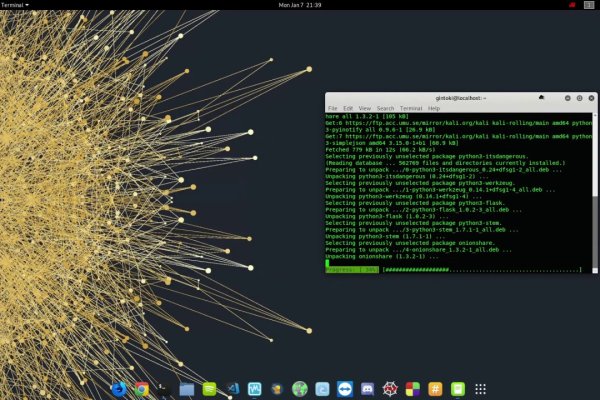Launch TeamViewer from the dock
Viewport: 600px width, 400px height.
(x=345, y=388)
